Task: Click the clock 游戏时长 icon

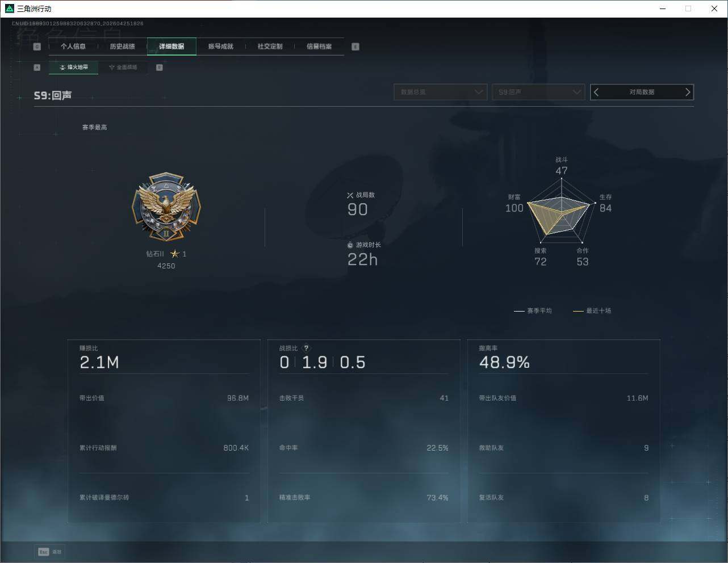Action: (x=350, y=245)
